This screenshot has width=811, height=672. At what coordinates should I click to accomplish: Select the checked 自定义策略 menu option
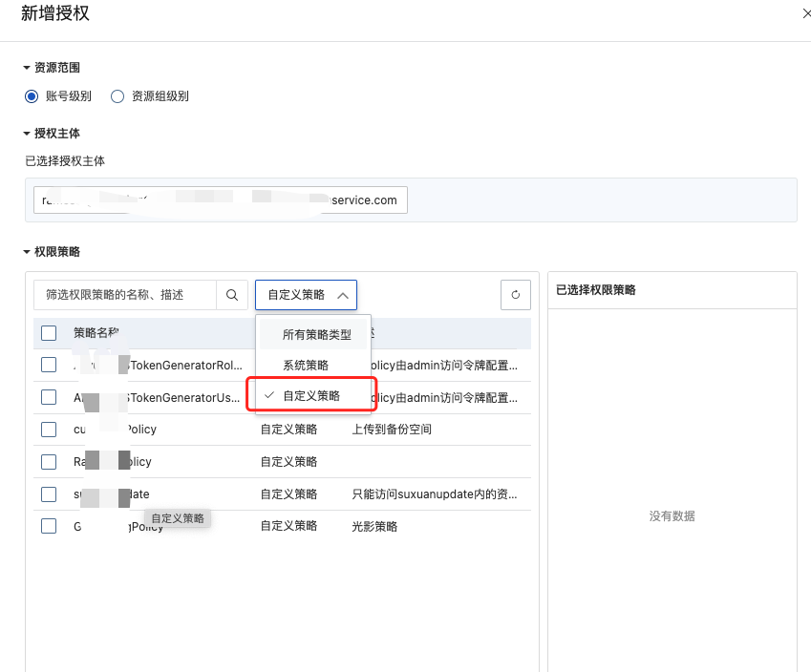point(311,395)
